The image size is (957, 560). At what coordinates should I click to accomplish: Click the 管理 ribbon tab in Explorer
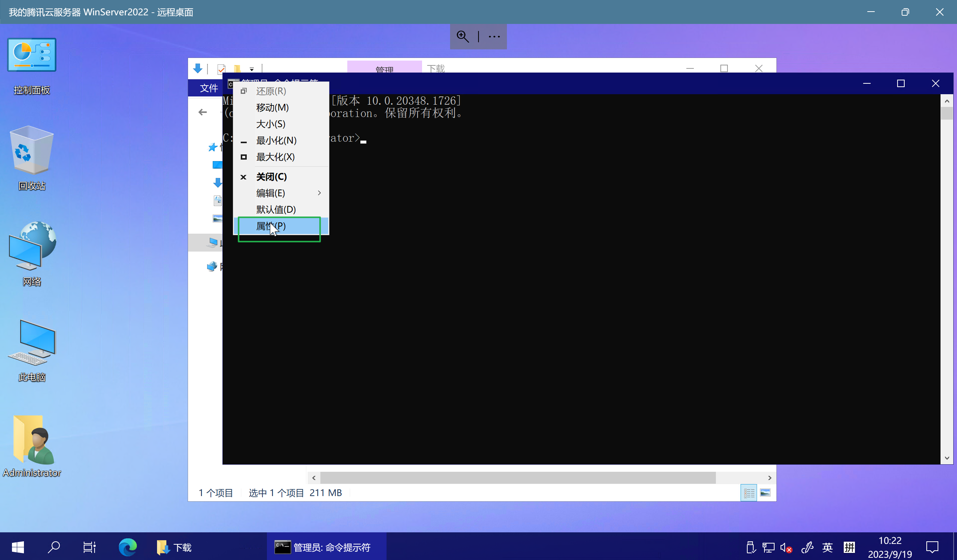tap(384, 67)
